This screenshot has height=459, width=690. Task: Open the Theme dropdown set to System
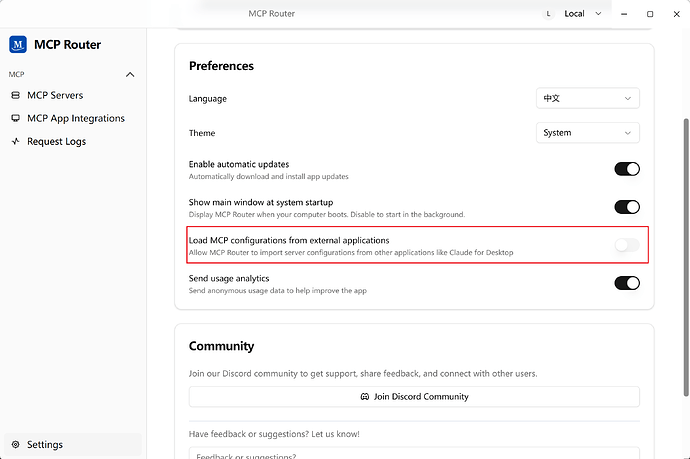(587, 132)
